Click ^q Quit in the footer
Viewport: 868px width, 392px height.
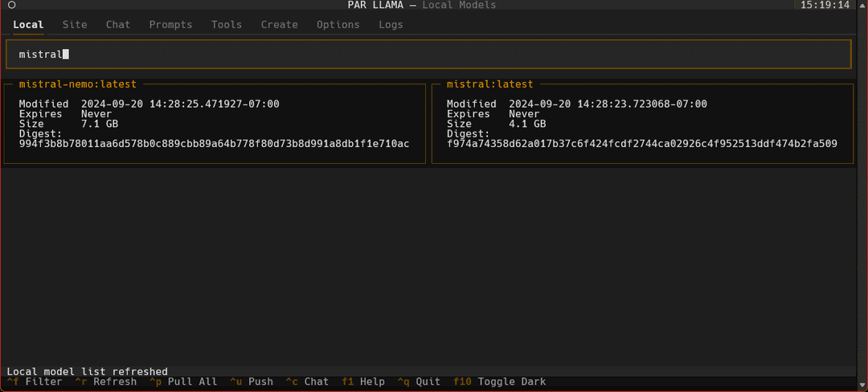pos(419,382)
